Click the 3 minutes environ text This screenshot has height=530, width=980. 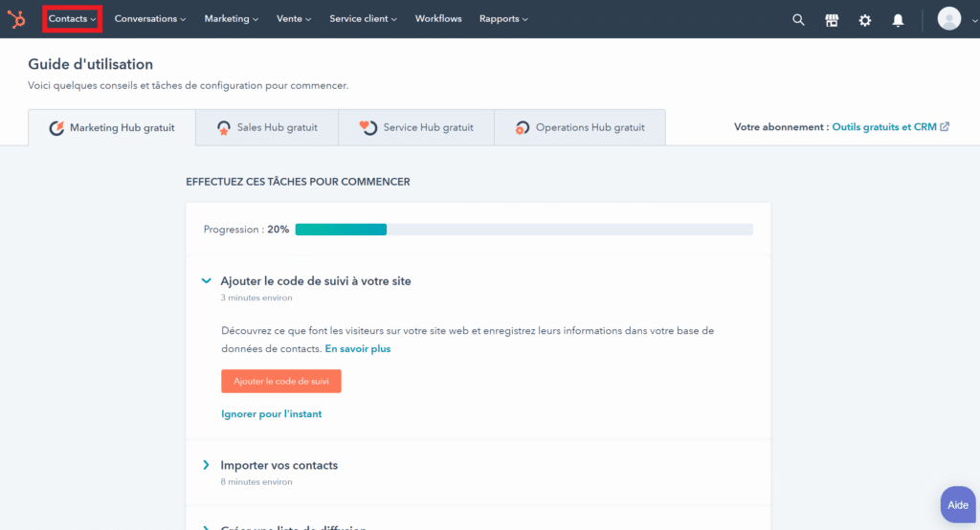256,298
